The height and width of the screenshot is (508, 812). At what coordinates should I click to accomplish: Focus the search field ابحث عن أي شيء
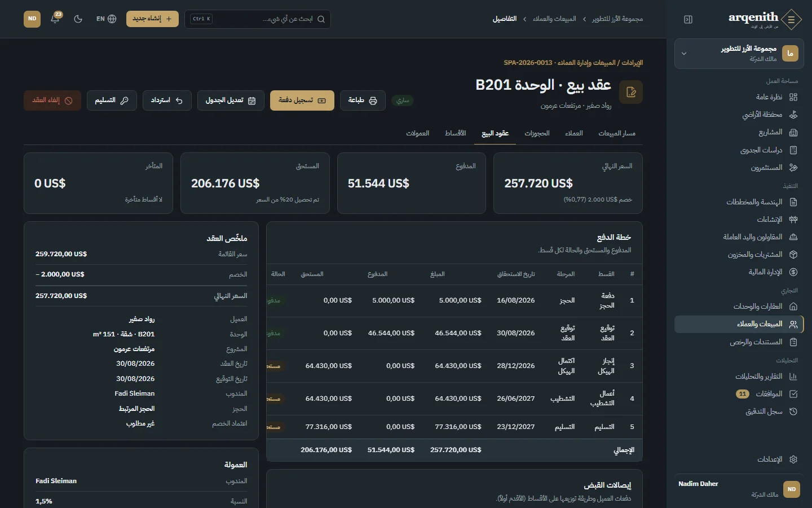(257, 19)
